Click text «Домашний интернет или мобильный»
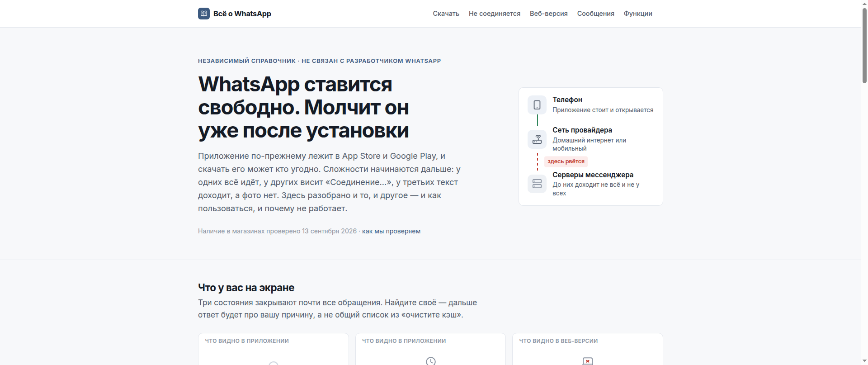This screenshot has width=868, height=365. (590, 144)
